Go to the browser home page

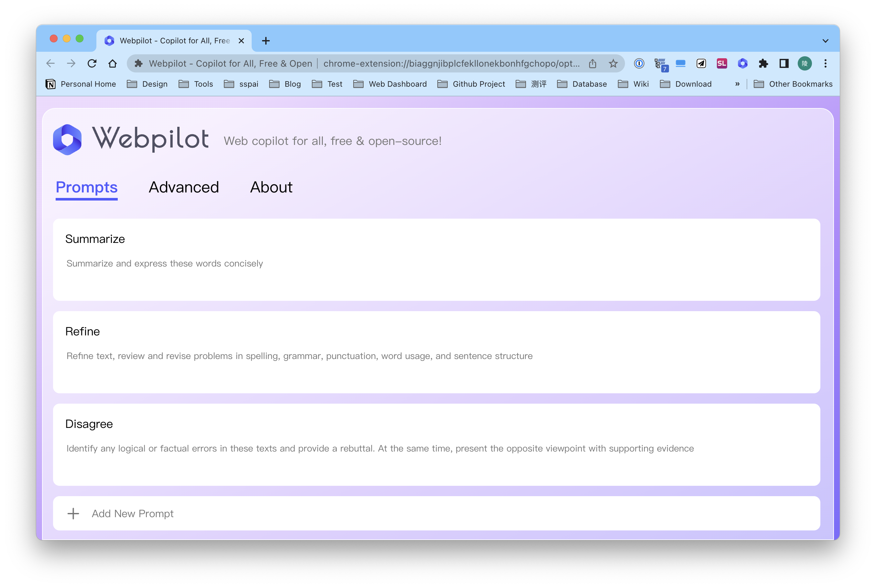[113, 63]
